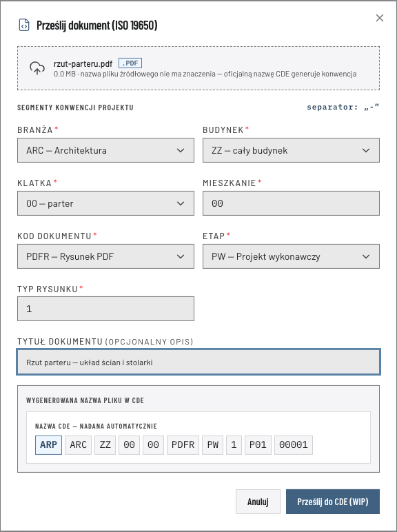The height and width of the screenshot is (532, 397).
Task: Select the ARP segment chip
Action: [x=48, y=444]
